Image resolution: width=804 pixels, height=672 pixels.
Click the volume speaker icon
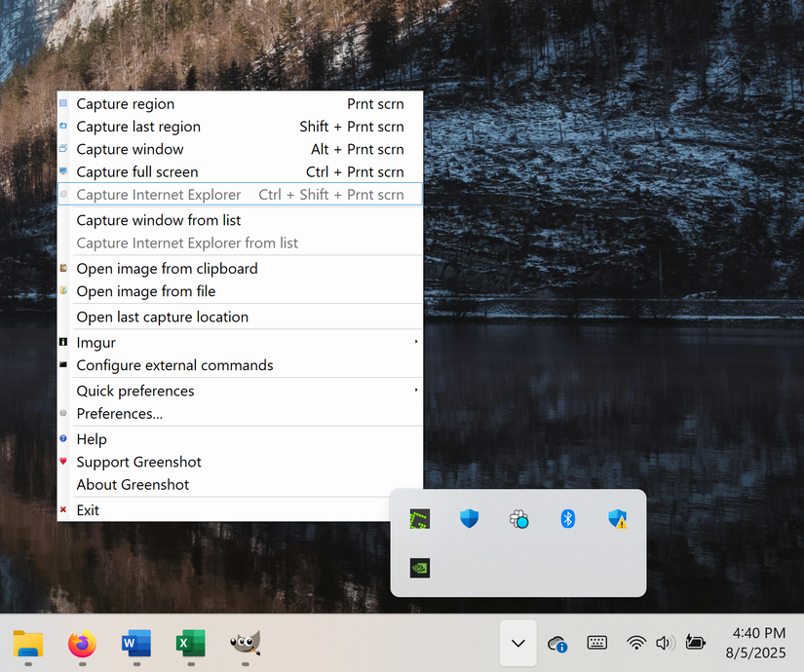(666, 643)
